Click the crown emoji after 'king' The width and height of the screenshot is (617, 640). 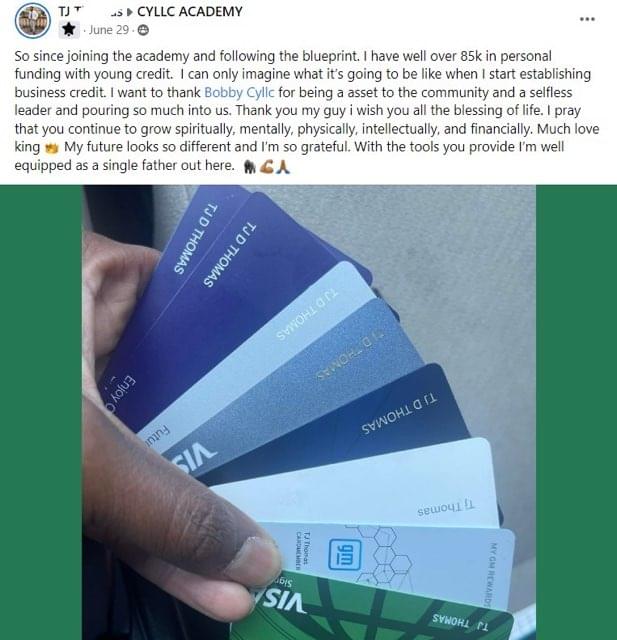coord(51,148)
